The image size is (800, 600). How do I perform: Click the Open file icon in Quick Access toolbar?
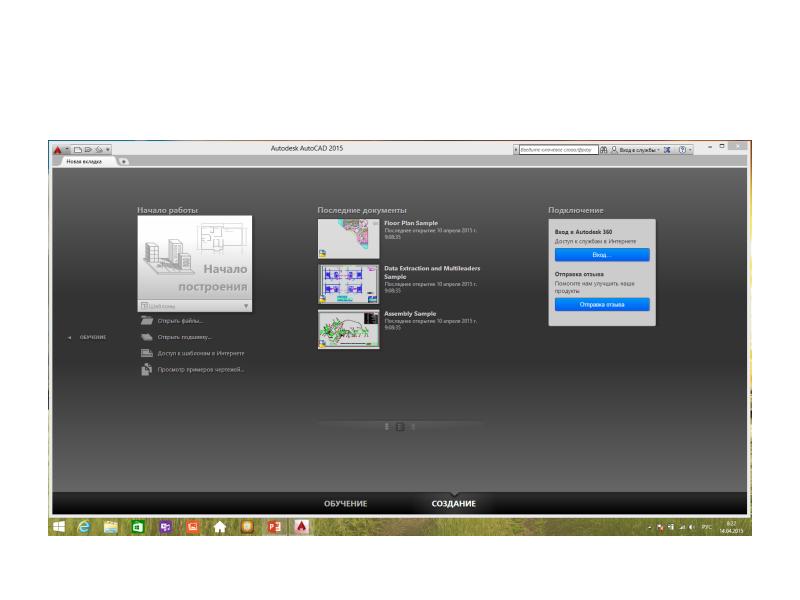[x=88, y=149]
